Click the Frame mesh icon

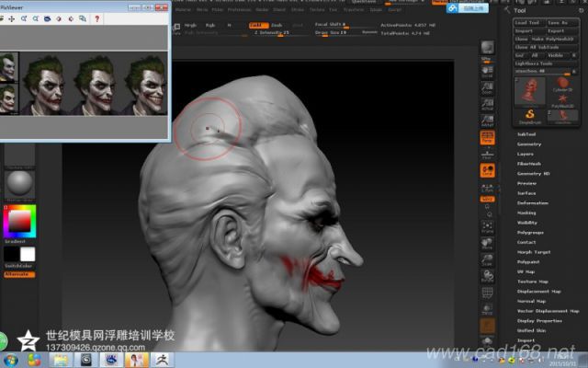point(488,227)
